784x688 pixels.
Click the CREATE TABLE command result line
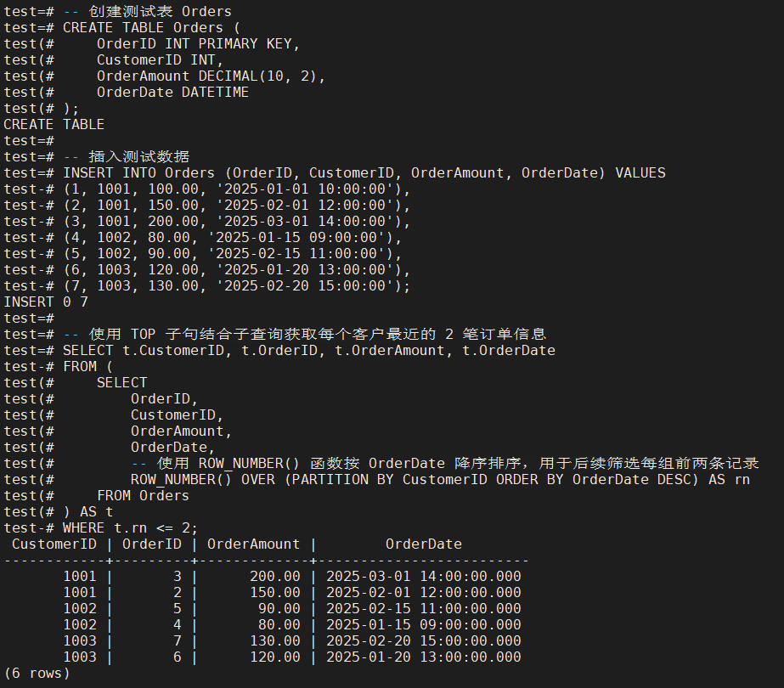tap(54, 125)
